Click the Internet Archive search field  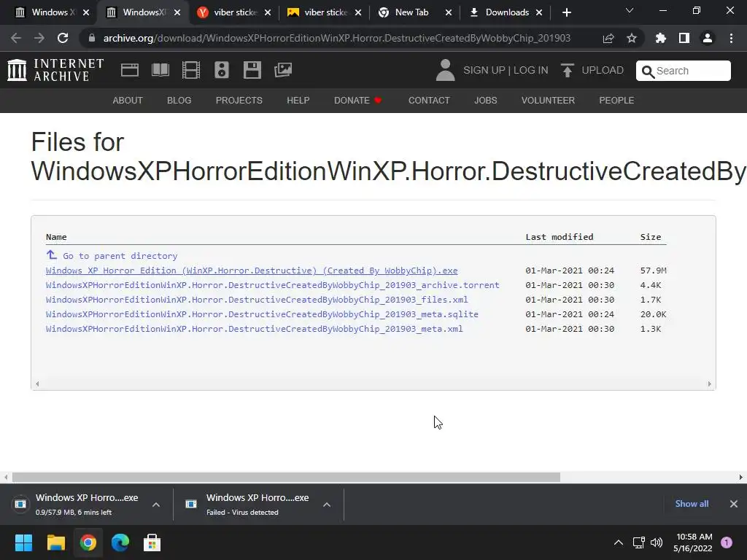click(x=683, y=71)
